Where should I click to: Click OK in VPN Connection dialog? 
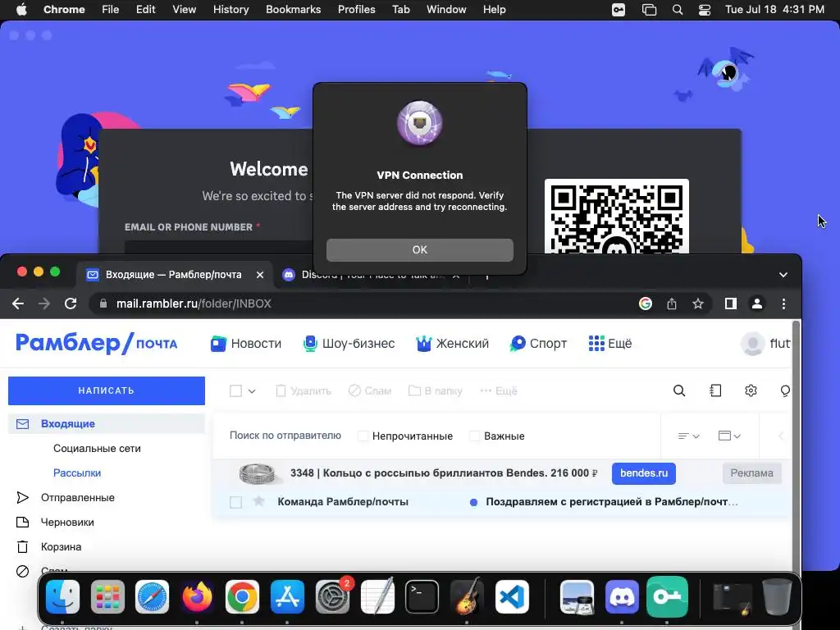(419, 250)
